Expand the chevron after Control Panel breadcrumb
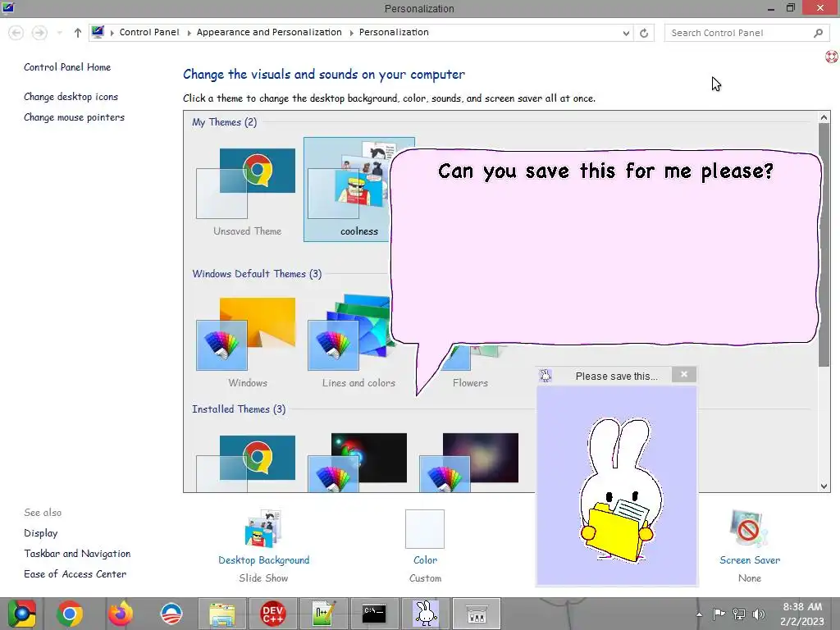The width and height of the screenshot is (840, 630). (189, 33)
